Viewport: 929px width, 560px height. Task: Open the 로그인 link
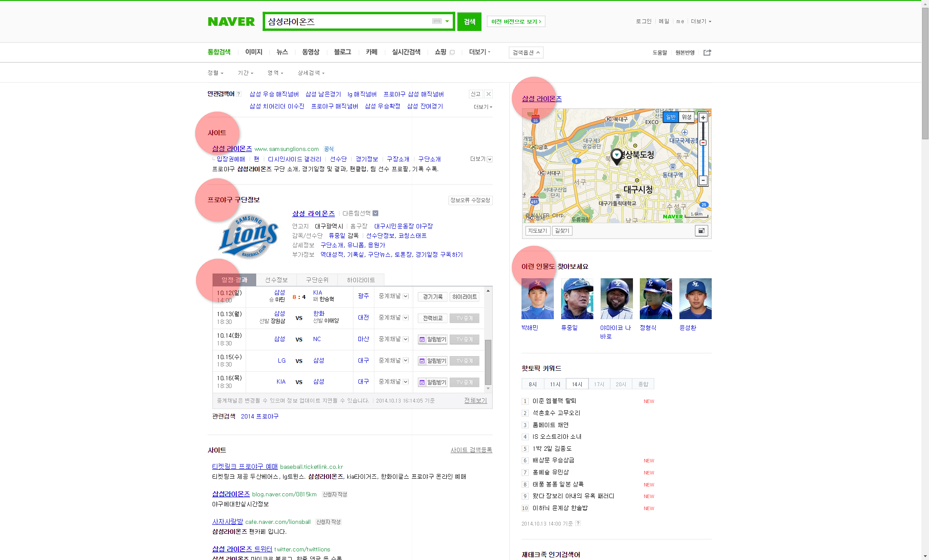click(x=644, y=21)
